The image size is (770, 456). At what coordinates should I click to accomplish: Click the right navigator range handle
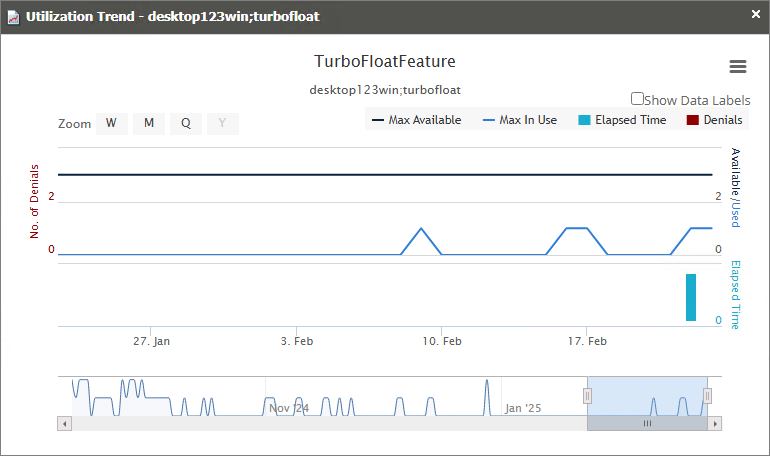click(707, 396)
